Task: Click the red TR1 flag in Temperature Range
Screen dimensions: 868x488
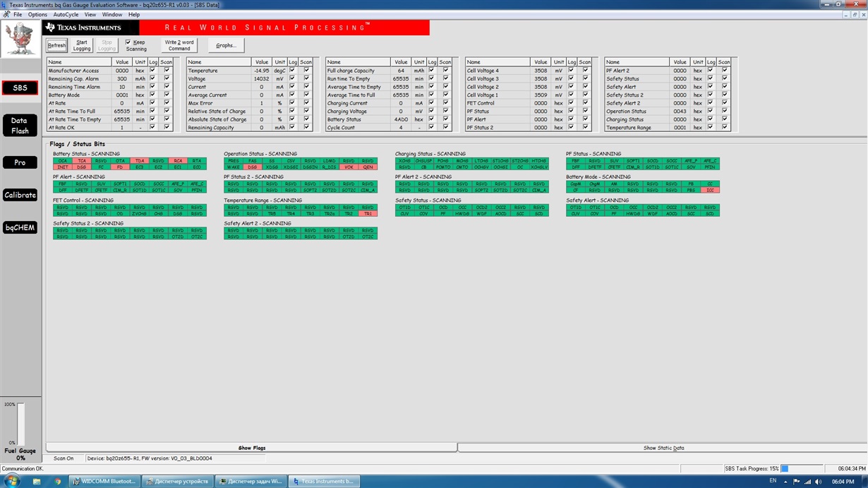Action: (368, 213)
